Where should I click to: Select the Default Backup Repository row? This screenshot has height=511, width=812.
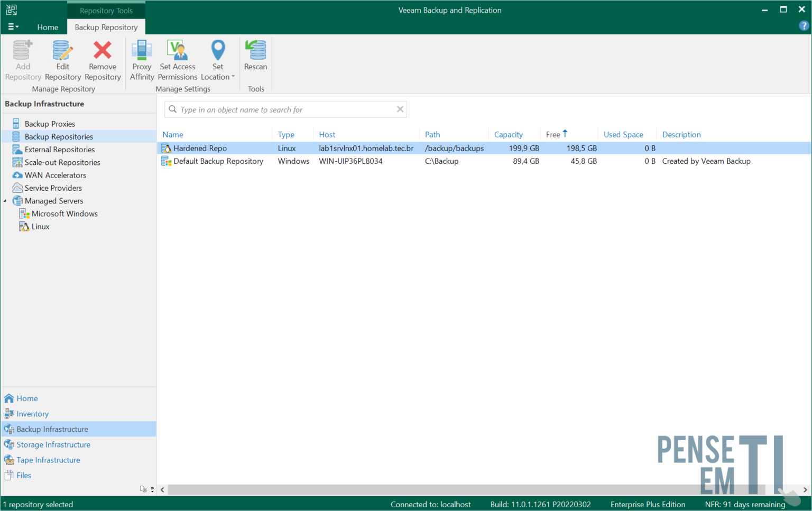pos(217,161)
